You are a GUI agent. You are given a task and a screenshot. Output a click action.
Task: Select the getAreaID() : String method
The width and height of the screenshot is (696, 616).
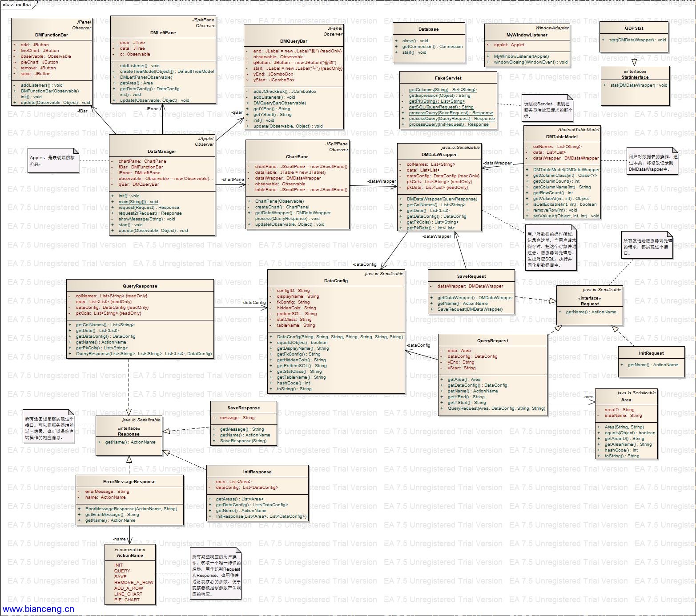click(x=624, y=439)
